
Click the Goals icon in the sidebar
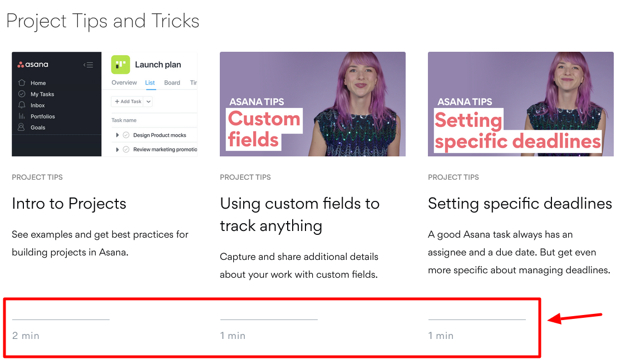click(21, 127)
